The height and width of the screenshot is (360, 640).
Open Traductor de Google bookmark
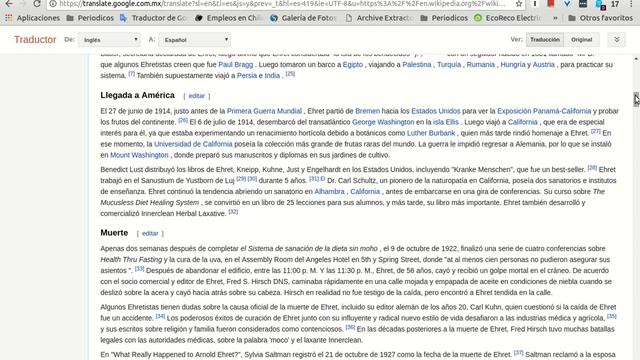point(153,18)
